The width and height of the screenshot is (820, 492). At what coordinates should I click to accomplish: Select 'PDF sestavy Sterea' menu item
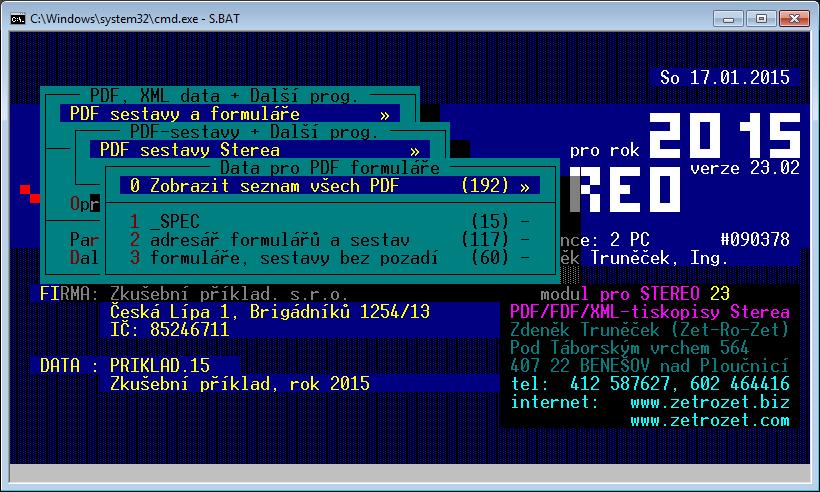pos(260,150)
